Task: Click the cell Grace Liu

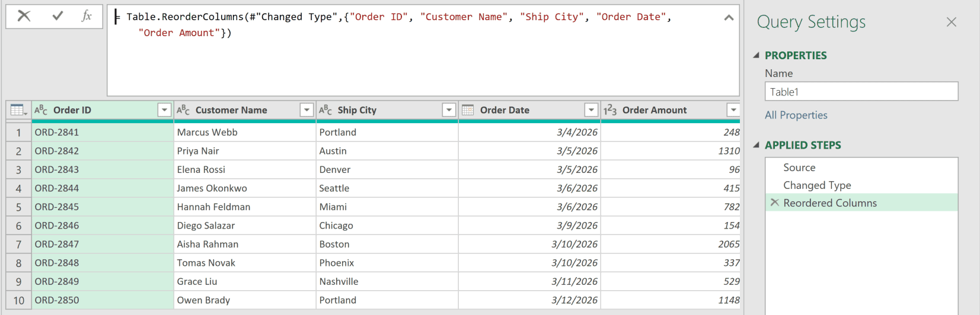Action: pos(245,281)
